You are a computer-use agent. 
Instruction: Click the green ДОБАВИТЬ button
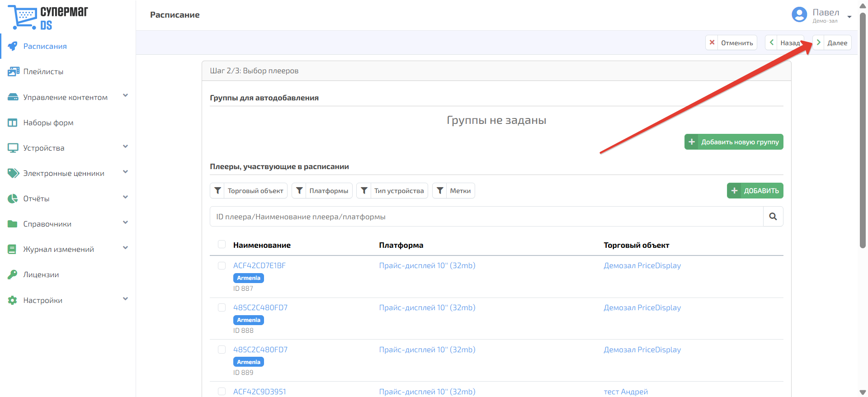755,190
